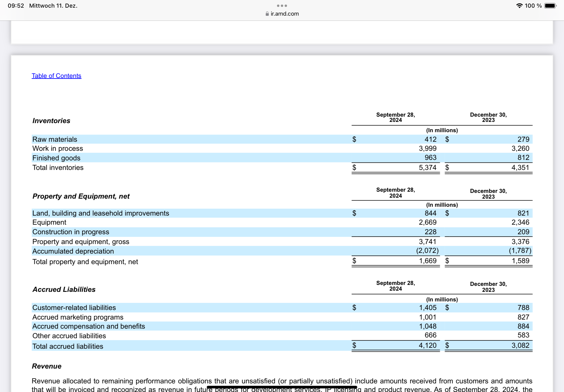Screen dimensions: 564x392
Task: Tap the December 30, 2023 inventories column header
Action: click(x=488, y=117)
